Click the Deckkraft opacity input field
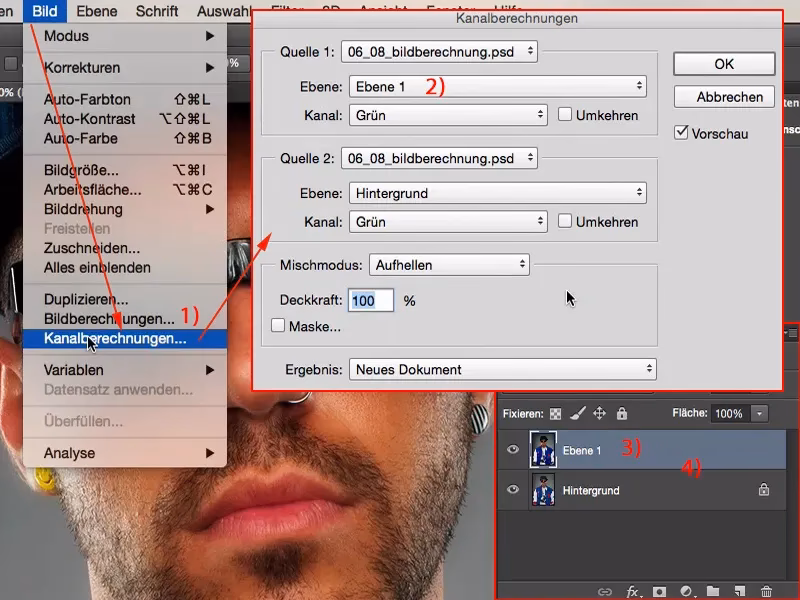 tap(370, 300)
